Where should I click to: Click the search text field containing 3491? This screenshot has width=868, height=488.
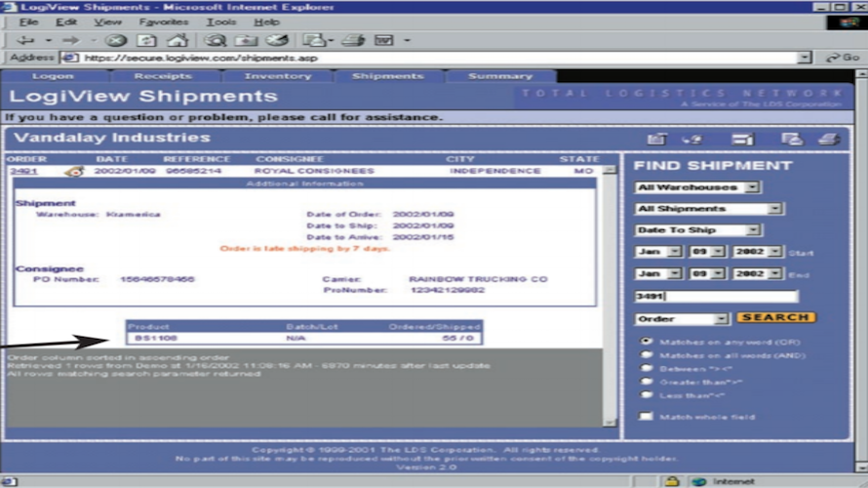click(716, 297)
